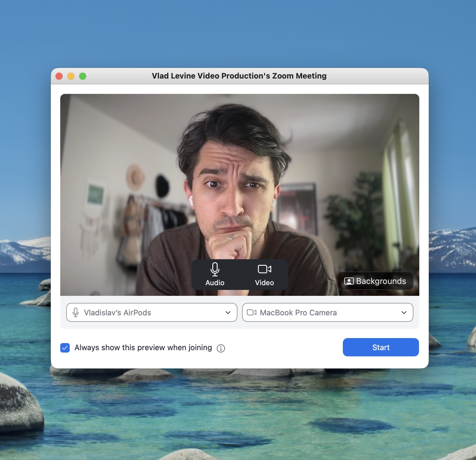Minimize the Zoom Meeting window

point(71,76)
